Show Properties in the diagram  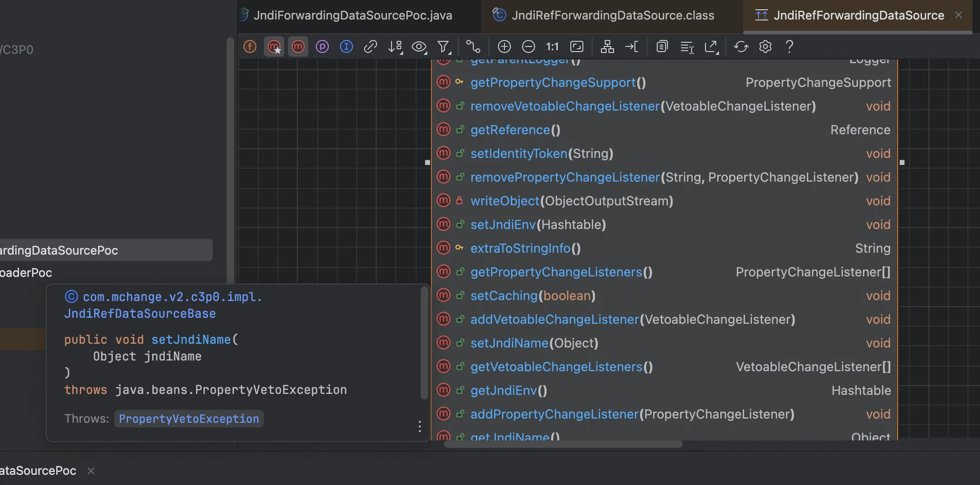[x=322, y=46]
